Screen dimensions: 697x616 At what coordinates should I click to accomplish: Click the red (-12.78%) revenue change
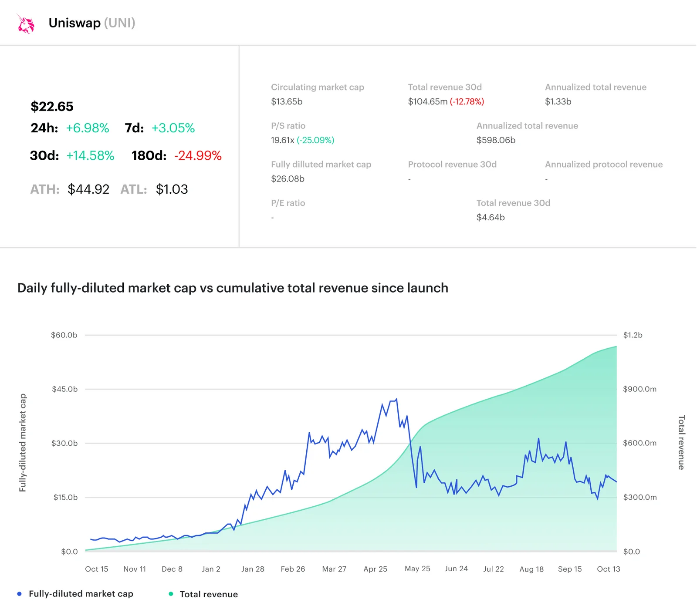click(x=467, y=101)
